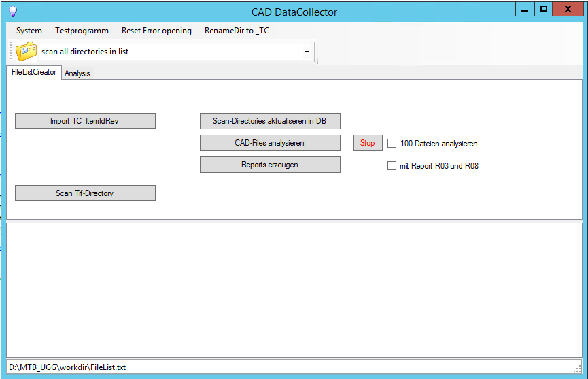
Task: Click the lightbulb app icon in title bar
Action: [12, 12]
